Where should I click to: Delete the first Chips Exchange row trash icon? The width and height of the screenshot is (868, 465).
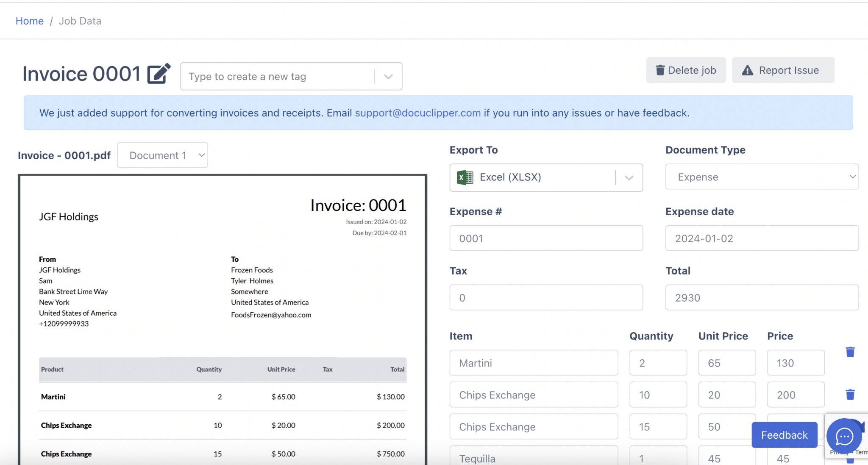pos(850,394)
